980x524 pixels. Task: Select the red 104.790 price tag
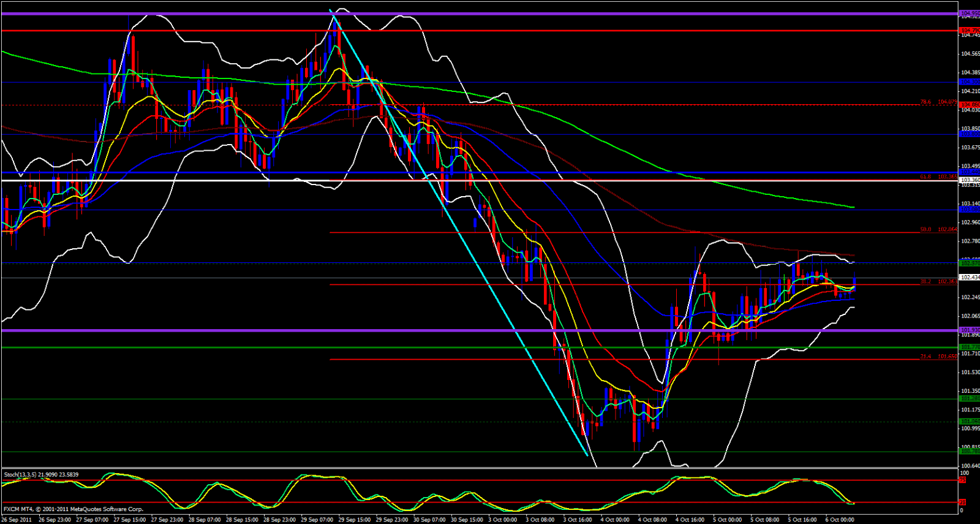coord(970,30)
